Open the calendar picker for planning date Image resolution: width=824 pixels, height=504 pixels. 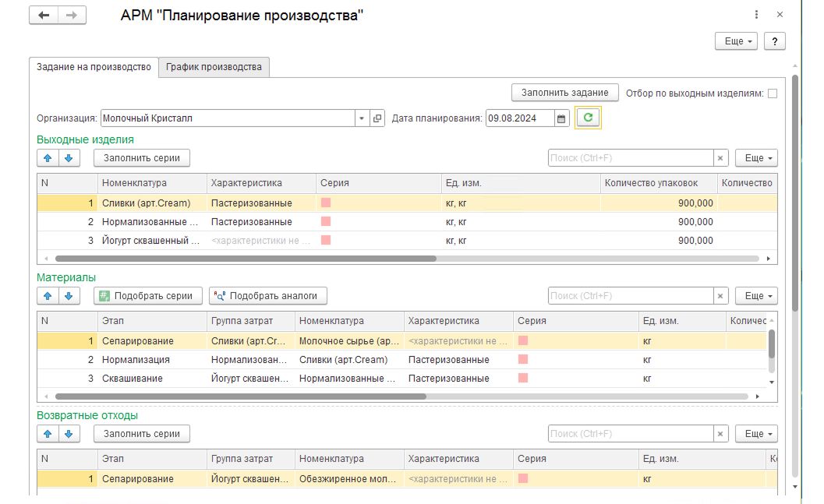click(561, 118)
